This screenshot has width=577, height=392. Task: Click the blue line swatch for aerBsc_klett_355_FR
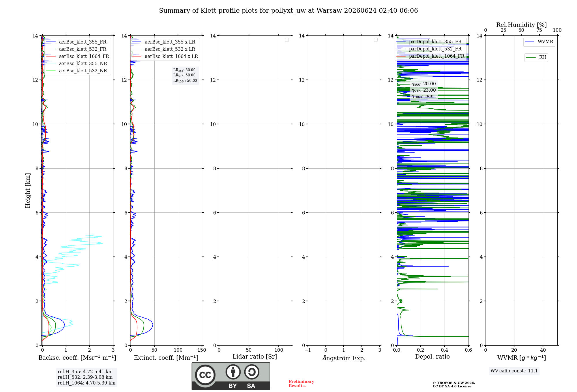pyautogui.click(x=51, y=42)
